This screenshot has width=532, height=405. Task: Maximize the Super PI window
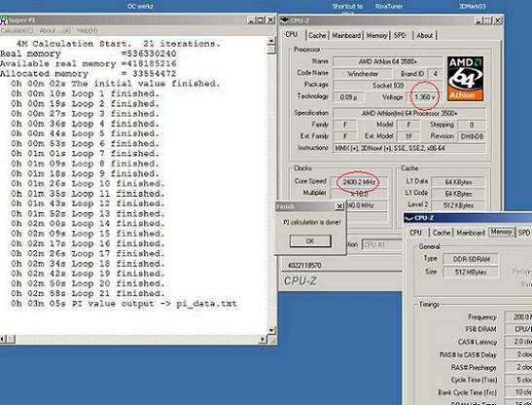[261, 20]
